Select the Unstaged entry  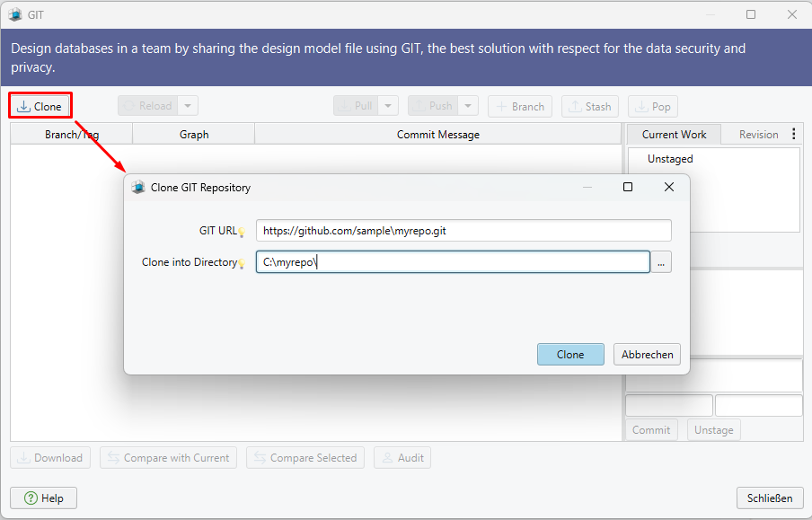[x=669, y=158]
